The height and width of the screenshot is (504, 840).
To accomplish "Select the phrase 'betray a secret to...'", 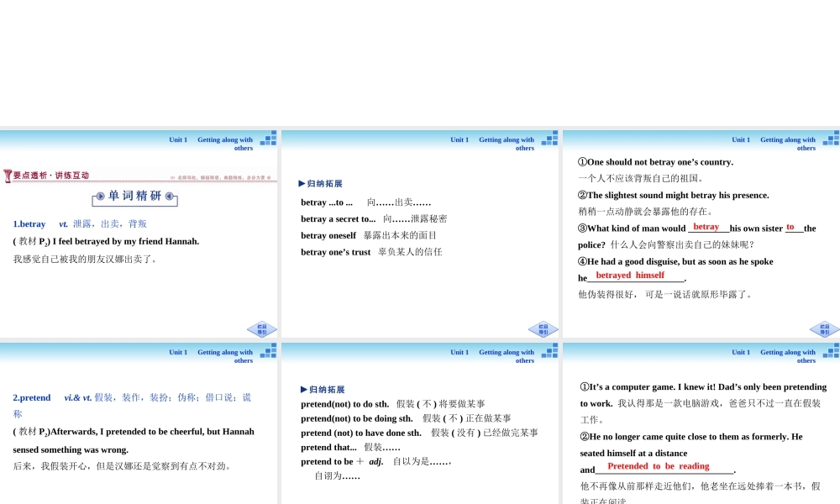I will pos(338,219).
